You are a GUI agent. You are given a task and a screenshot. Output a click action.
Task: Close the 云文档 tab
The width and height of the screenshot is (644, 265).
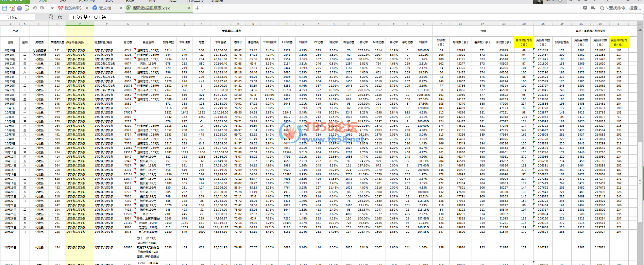[x=121, y=8]
